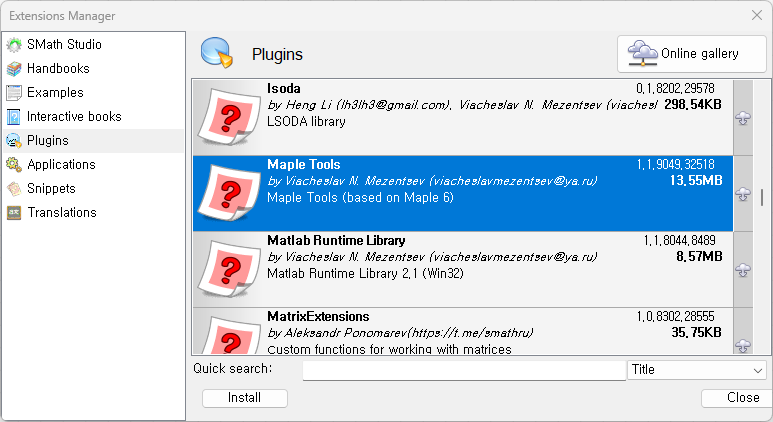Viewport: 773px width, 422px height.
Task: Click version 1.1.9049.32518
Action: point(675,165)
